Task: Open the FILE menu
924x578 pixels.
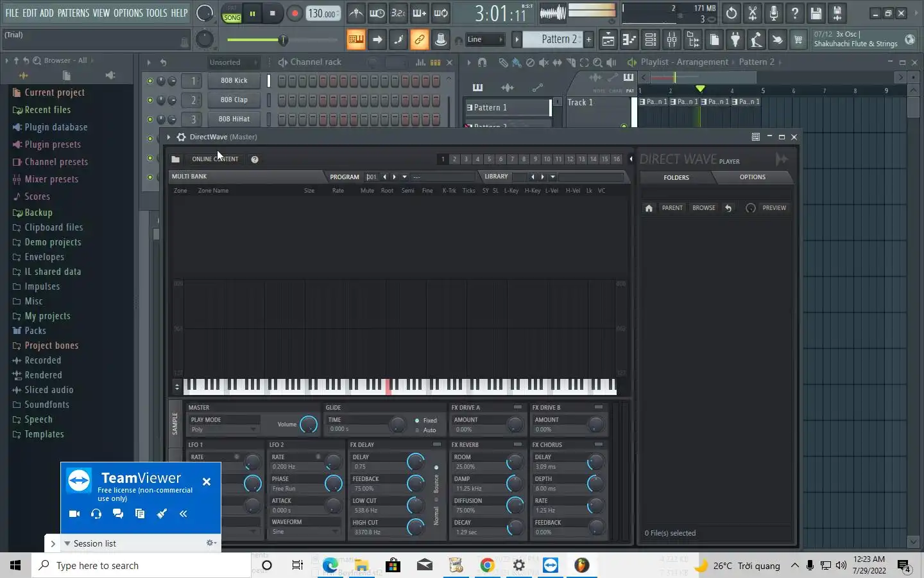Action: click(12, 13)
